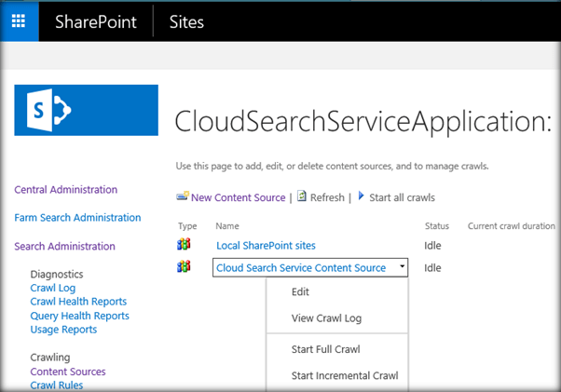Open Crawl Health Reports in sidebar
Image resolution: width=561 pixels, height=392 pixels.
[x=78, y=302]
